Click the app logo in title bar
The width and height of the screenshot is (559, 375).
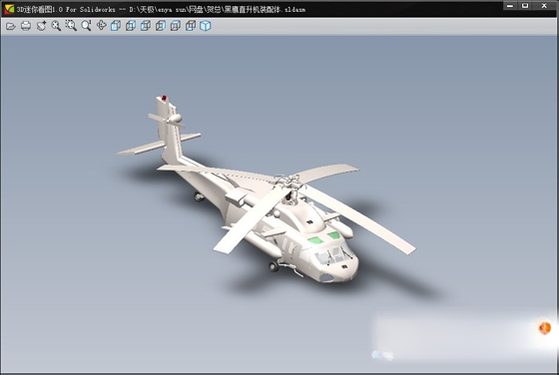pos(9,9)
